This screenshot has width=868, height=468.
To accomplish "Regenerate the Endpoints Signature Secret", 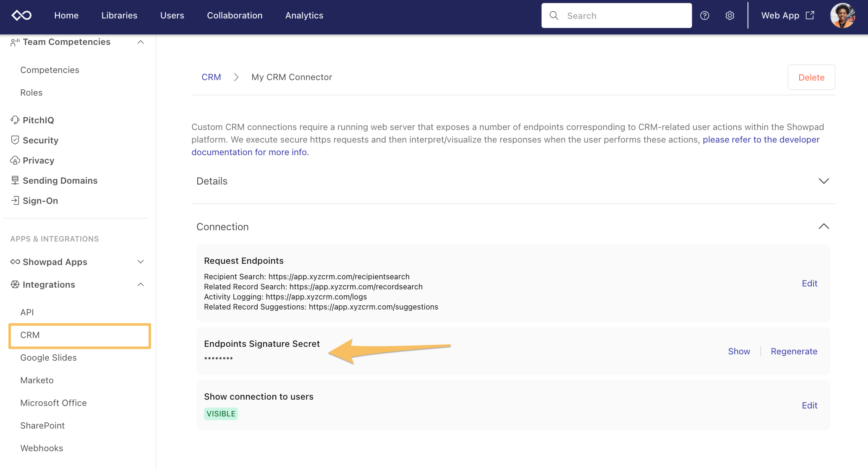I will [794, 351].
